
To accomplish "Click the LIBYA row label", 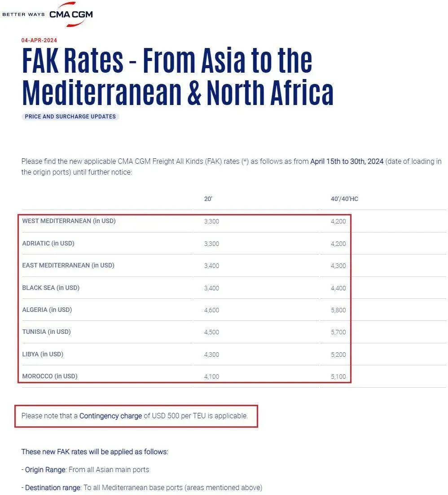I will point(43,354).
